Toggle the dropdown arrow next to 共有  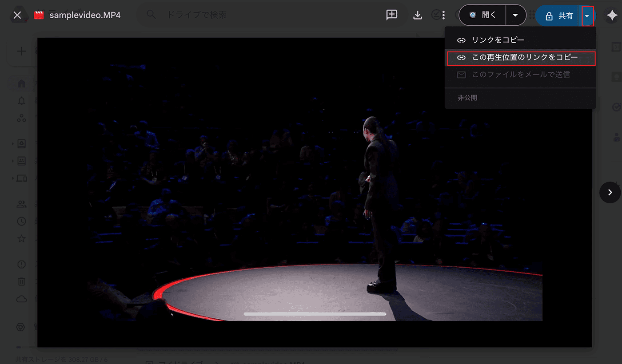coord(588,16)
